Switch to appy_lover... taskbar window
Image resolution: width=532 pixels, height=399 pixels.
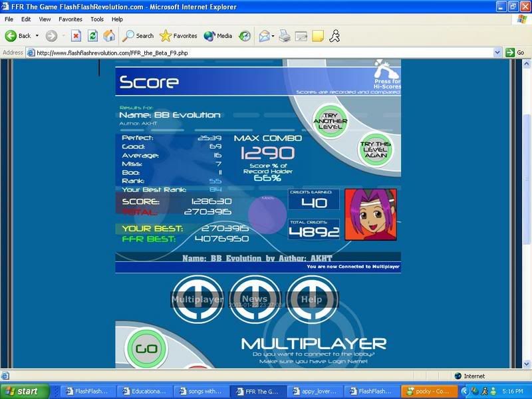[x=315, y=391]
